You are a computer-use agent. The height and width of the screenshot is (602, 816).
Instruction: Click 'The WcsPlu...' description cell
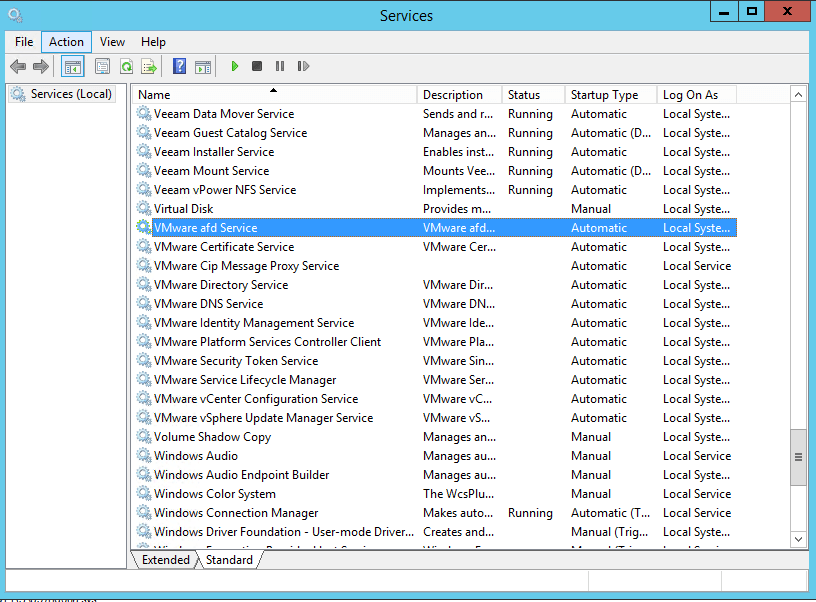coord(458,494)
